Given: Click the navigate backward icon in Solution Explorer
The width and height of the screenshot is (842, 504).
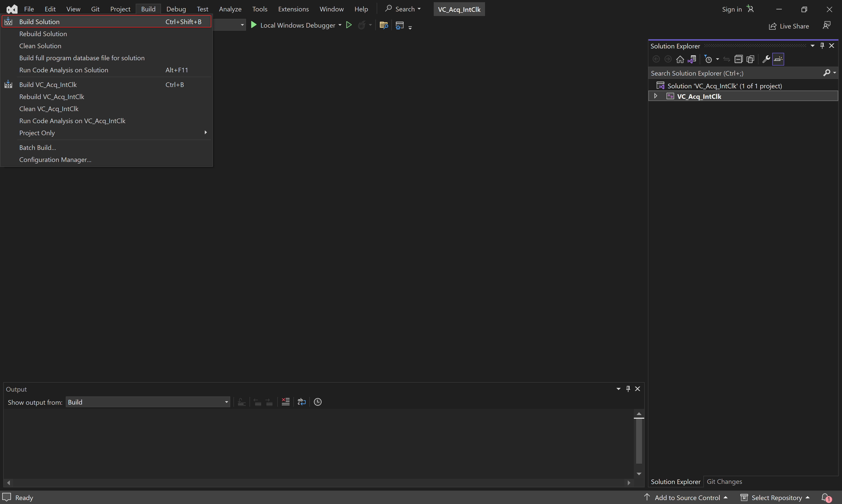Looking at the screenshot, I should coord(656,58).
